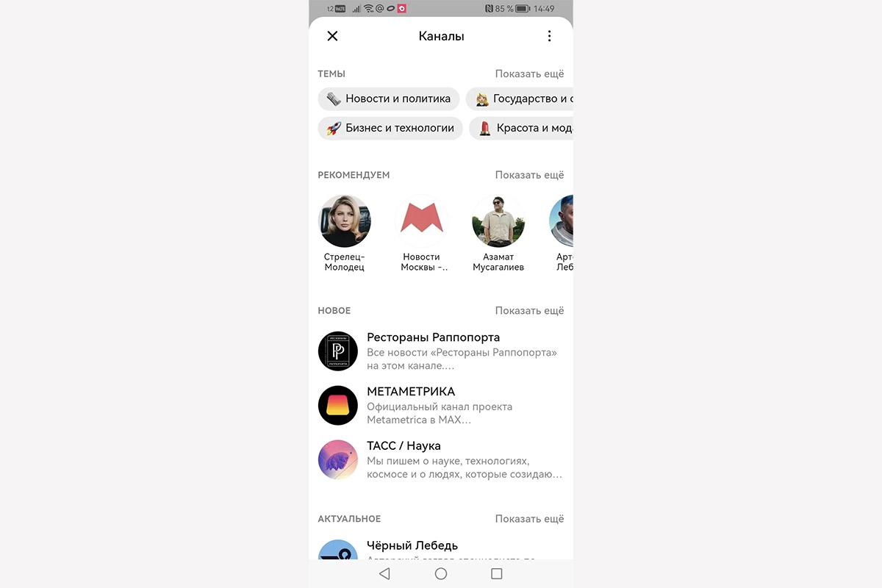Show more channels in АКТУАЛЬНОЕ
882x588 pixels.
coord(529,519)
